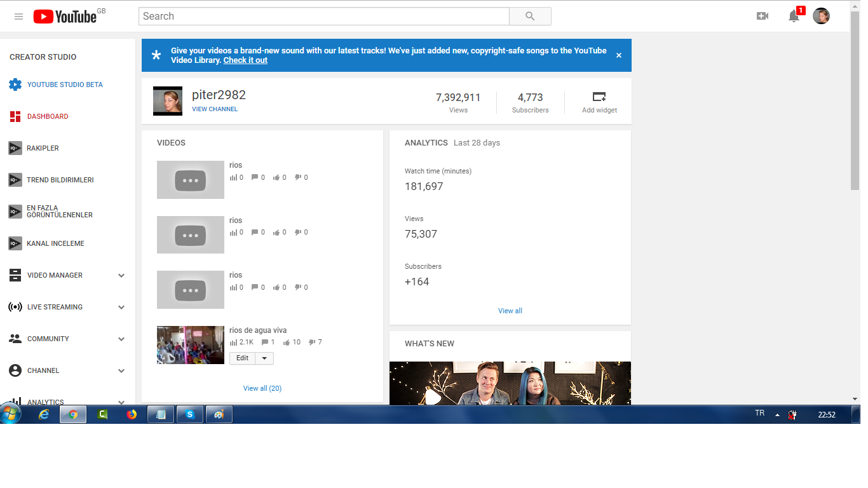This screenshot has width=868, height=488.
Task: Show hidden system tray icons arrow
Action: (x=776, y=415)
